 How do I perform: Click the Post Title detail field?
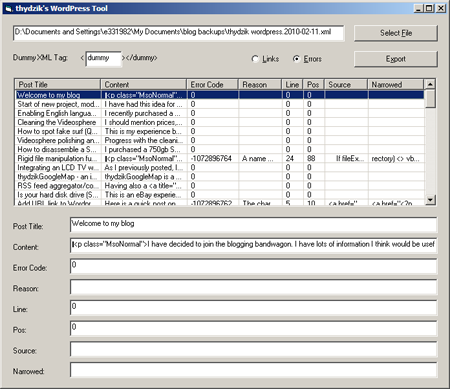(x=253, y=224)
